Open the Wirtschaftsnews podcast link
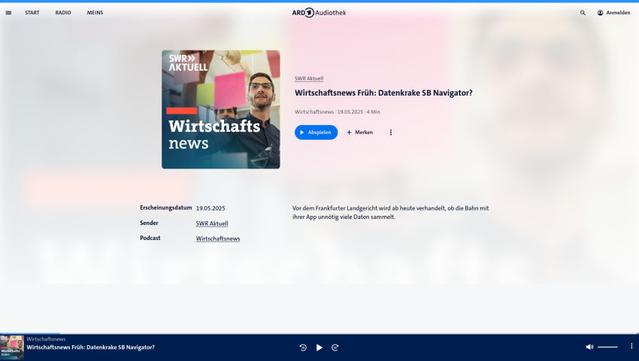 [x=218, y=239]
